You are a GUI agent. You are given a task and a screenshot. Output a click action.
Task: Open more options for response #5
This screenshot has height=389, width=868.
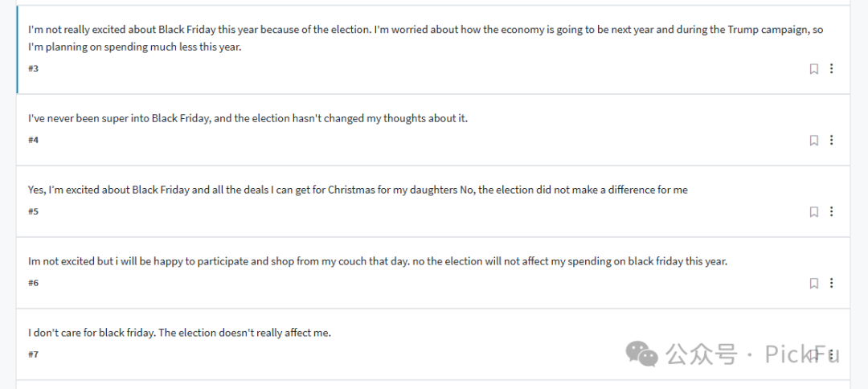pyautogui.click(x=831, y=211)
